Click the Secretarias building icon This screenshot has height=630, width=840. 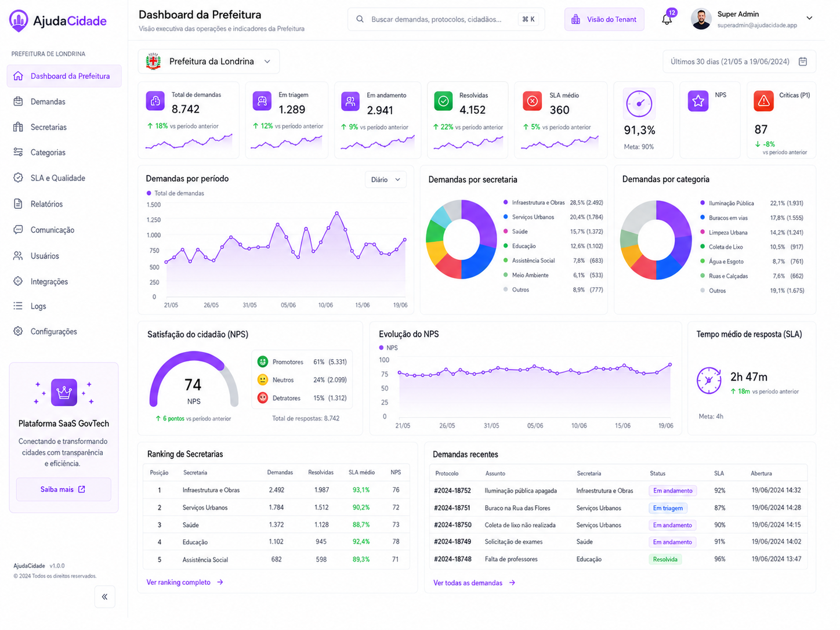[x=18, y=127]
